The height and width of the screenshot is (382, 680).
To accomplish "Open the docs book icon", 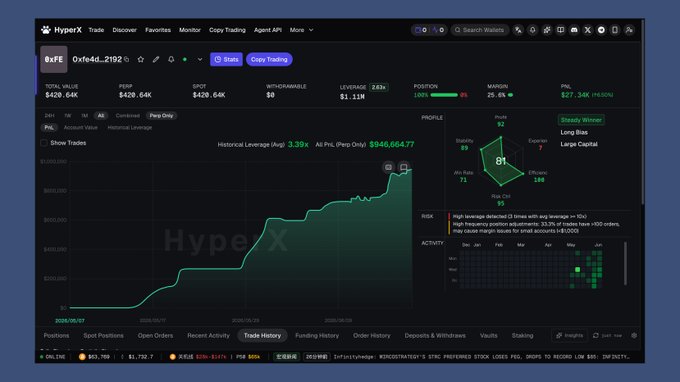I will 560,30.
